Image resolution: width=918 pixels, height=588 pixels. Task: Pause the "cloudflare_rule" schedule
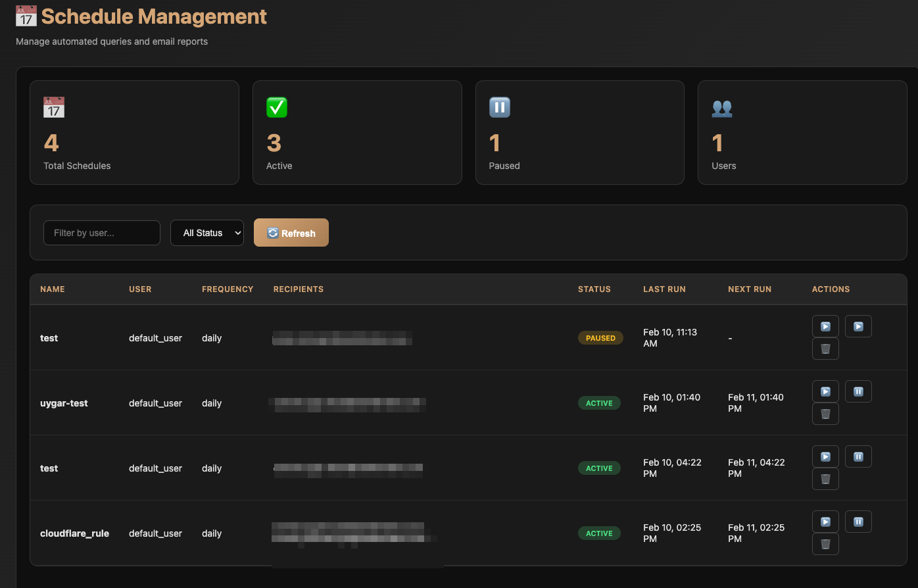coord(858,521)
